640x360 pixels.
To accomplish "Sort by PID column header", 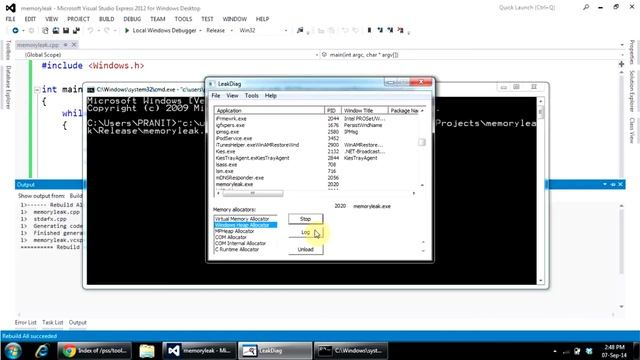I will tap(333, 111).
